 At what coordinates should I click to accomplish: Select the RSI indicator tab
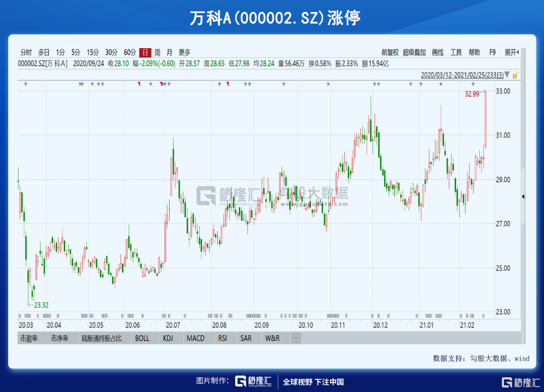click(x=222, y=338)
